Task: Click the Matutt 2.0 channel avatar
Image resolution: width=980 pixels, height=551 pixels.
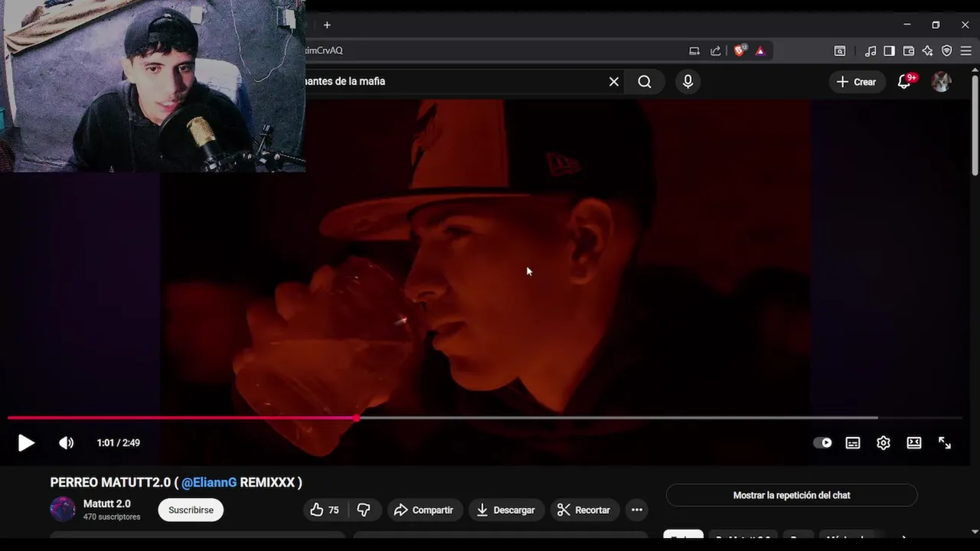Action: point(63,509)
